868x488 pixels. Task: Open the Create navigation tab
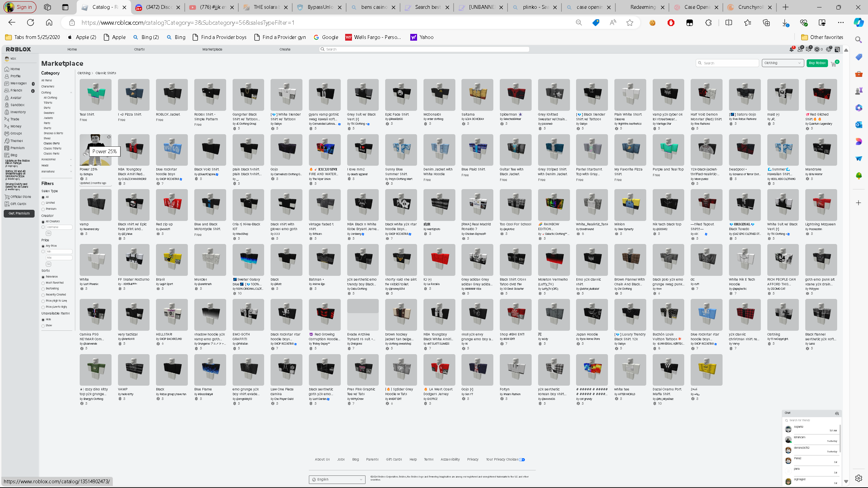(x=285, y=49)
